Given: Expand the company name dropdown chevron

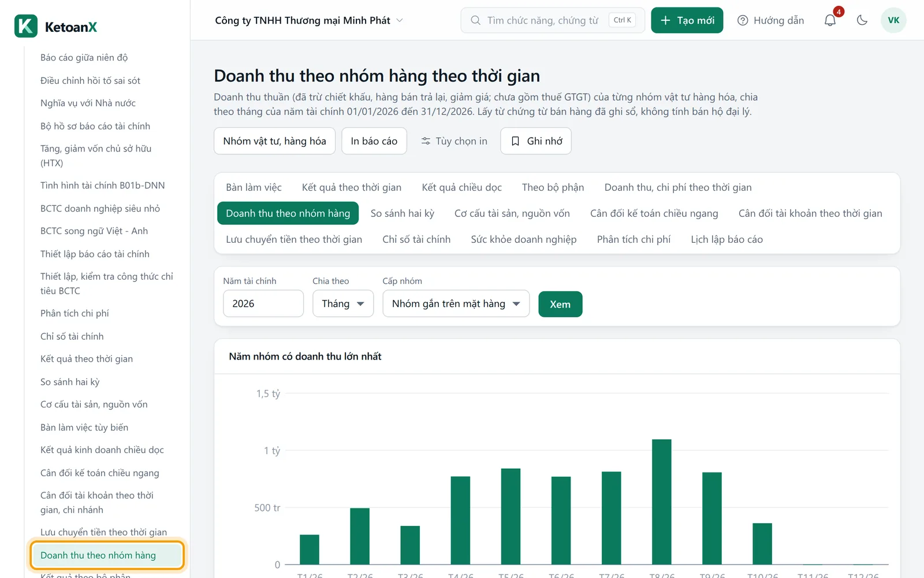Looking at the screenshot, I should tap(400, 20).
